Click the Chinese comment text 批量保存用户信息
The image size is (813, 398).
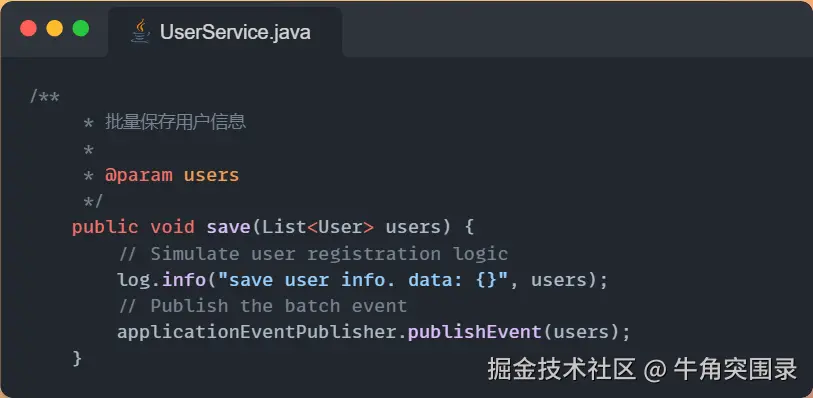(x=175, y=122)
